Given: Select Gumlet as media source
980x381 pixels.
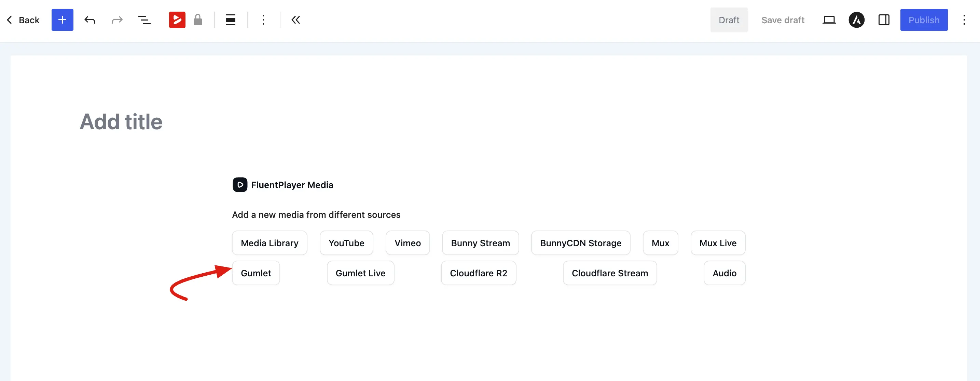Looking at the screenshot, I should (x=256, y=273).
